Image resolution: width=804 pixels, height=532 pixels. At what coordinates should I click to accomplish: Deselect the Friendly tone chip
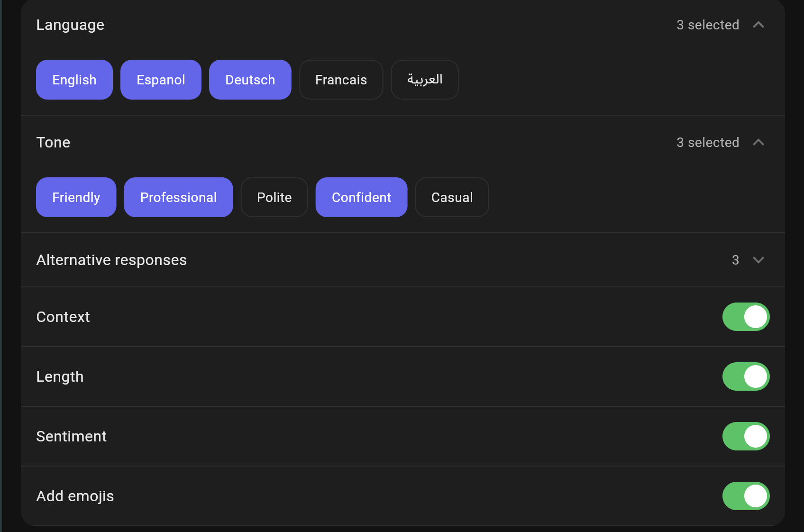[x=76, y=197]
